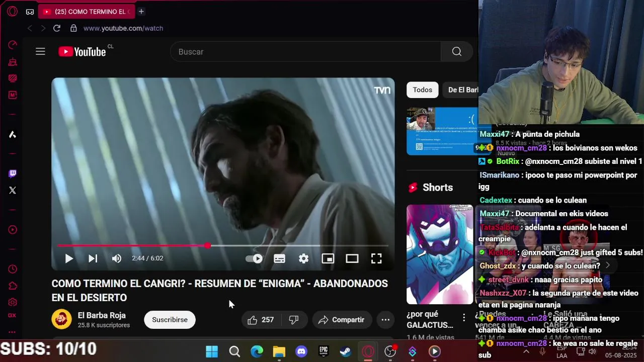Viewport: 644px width, 362px height.
Task: Open Epic Games Launcher from taskbar
Action: [x=324, y=351]
